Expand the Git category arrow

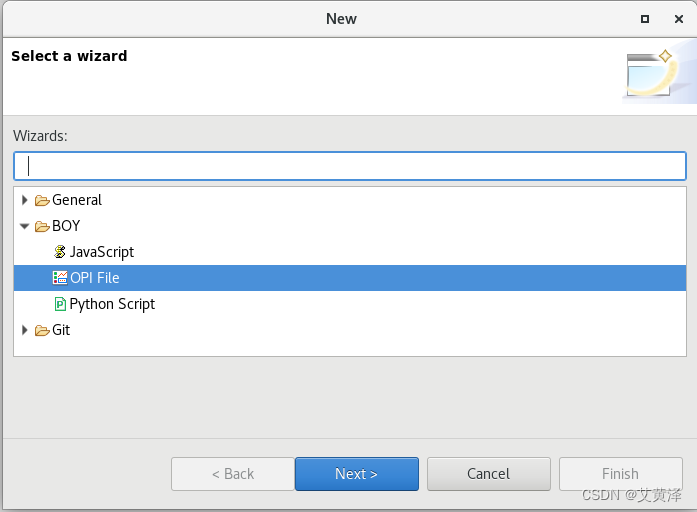tap(25, 330)
